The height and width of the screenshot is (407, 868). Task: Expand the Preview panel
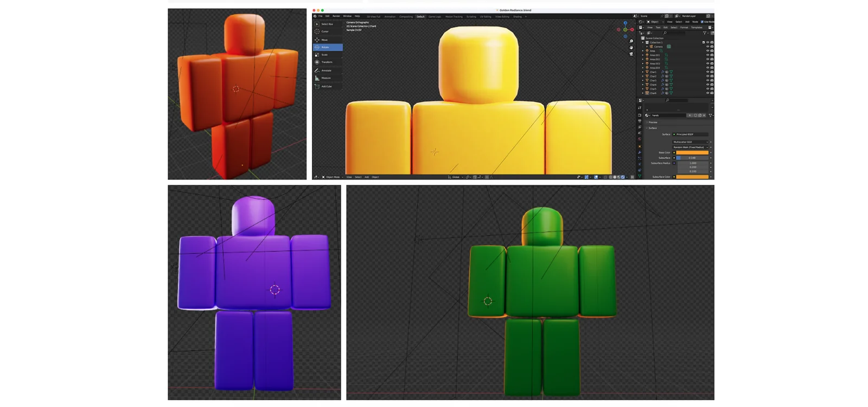coord(653,122)
